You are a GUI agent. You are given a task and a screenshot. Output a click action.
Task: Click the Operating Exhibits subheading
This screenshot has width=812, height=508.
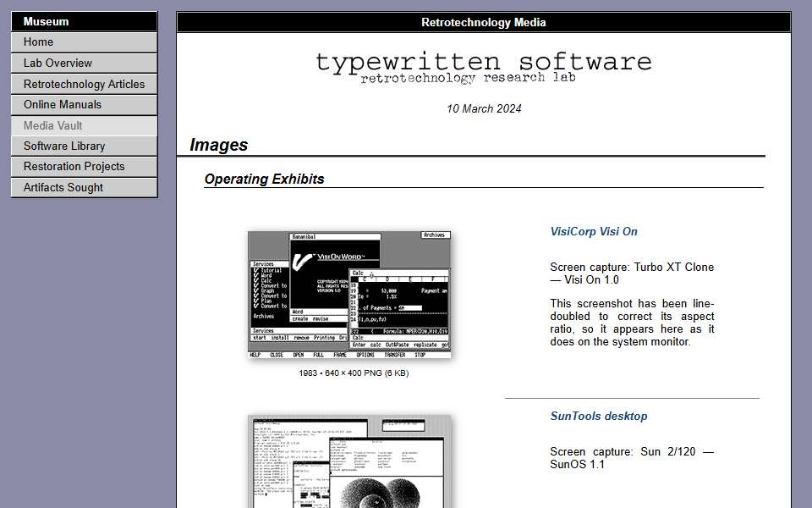(264, 179)
